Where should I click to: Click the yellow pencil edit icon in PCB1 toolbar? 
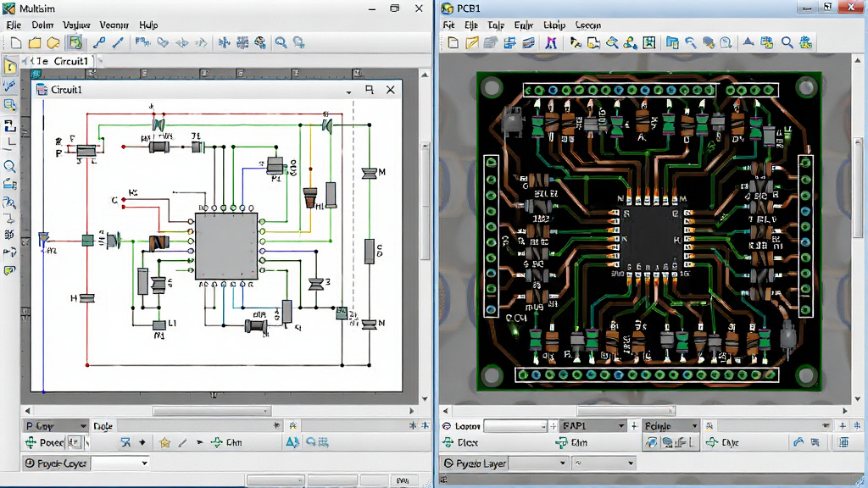pos(471,42)
